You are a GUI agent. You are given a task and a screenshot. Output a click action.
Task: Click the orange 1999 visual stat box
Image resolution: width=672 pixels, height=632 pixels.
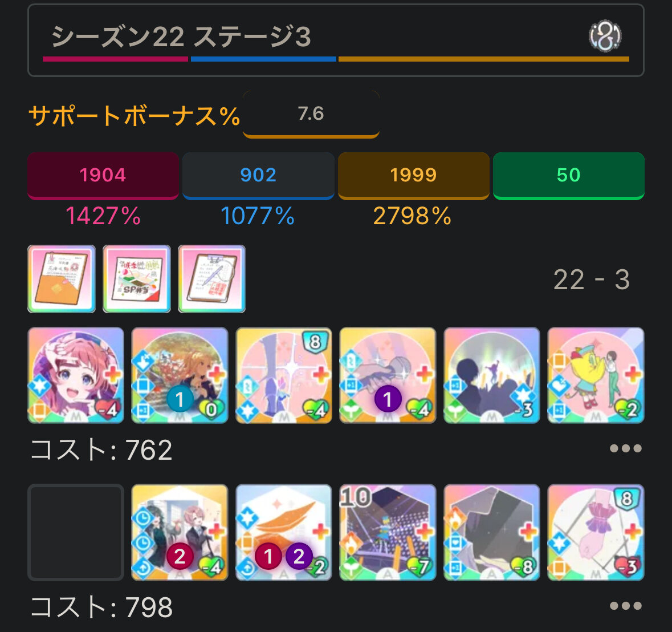414,175
